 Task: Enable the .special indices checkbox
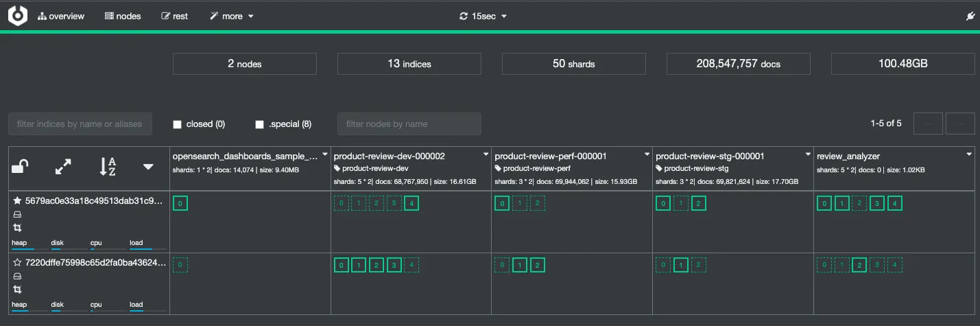tap(260, 124)
